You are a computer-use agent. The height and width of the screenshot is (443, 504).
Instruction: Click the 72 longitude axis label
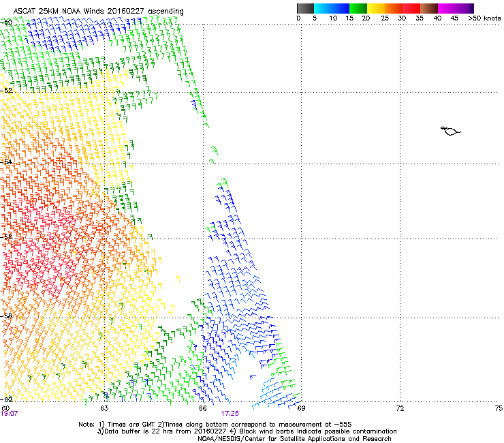400,408
